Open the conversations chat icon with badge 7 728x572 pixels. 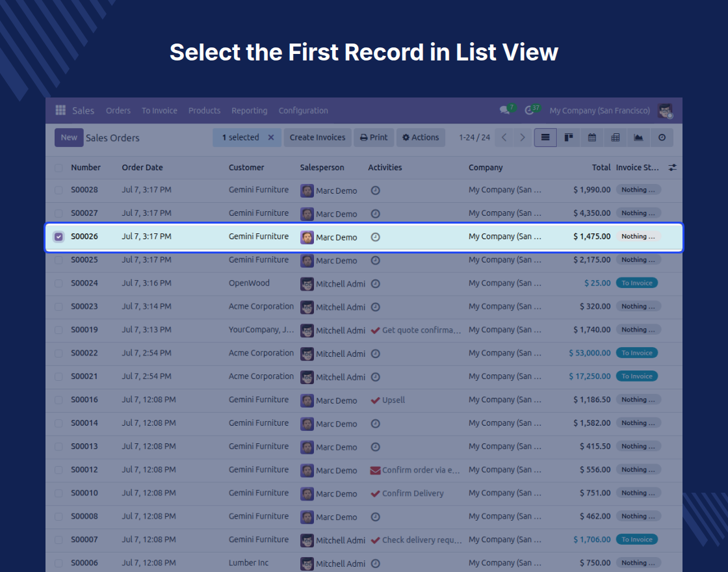[x=505, y=110]
